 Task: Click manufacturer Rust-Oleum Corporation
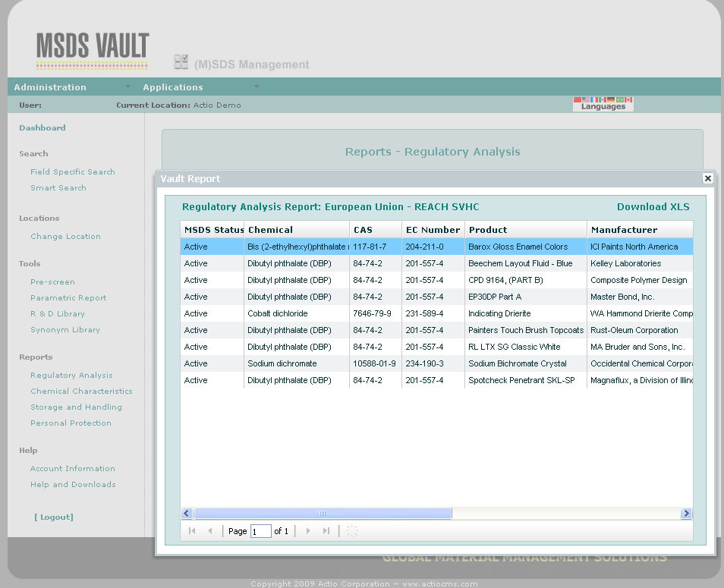tap(634, 330)
